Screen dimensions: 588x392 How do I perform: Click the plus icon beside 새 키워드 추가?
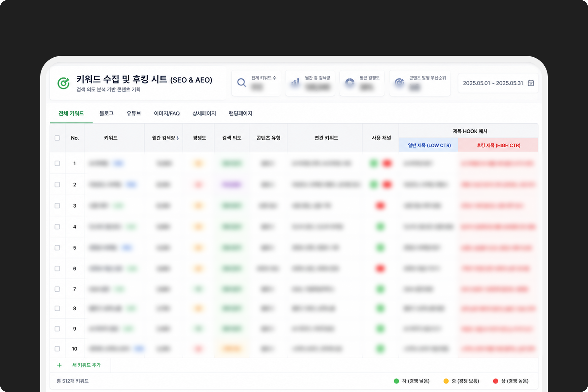59,365
